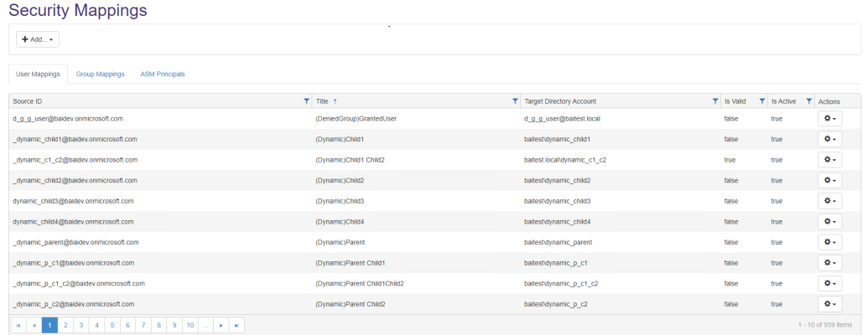
Task: Select the User Mappings tab
Action: pos(39,75)
